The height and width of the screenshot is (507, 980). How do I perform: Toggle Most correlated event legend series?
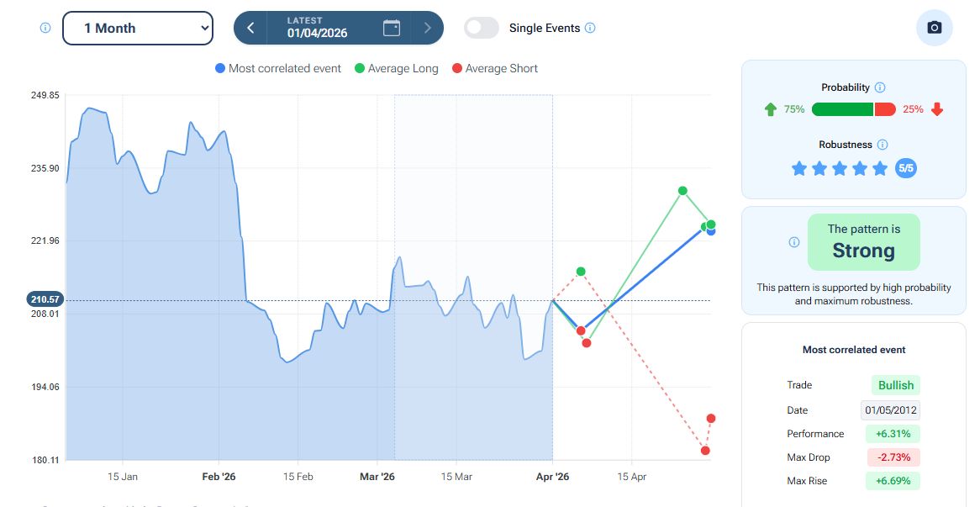click(x=278, y=68)
